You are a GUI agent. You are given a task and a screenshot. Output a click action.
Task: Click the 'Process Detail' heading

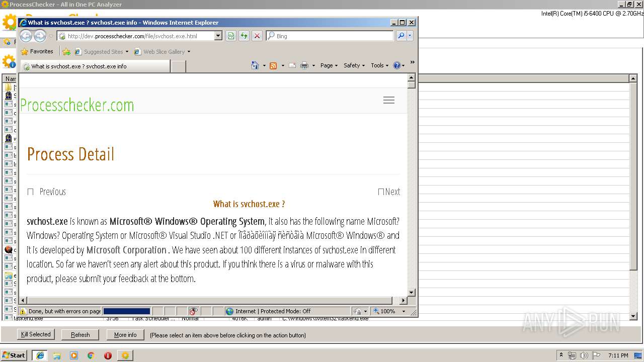(70, 154)
